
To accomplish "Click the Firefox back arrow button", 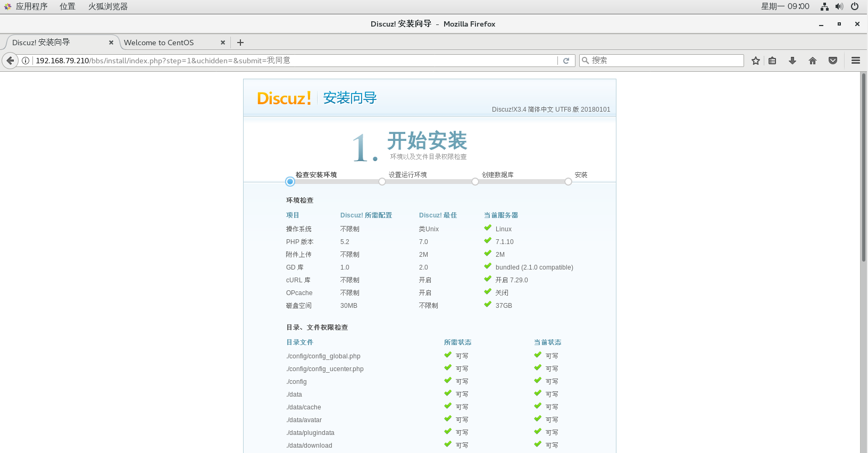I will [10, 61].
